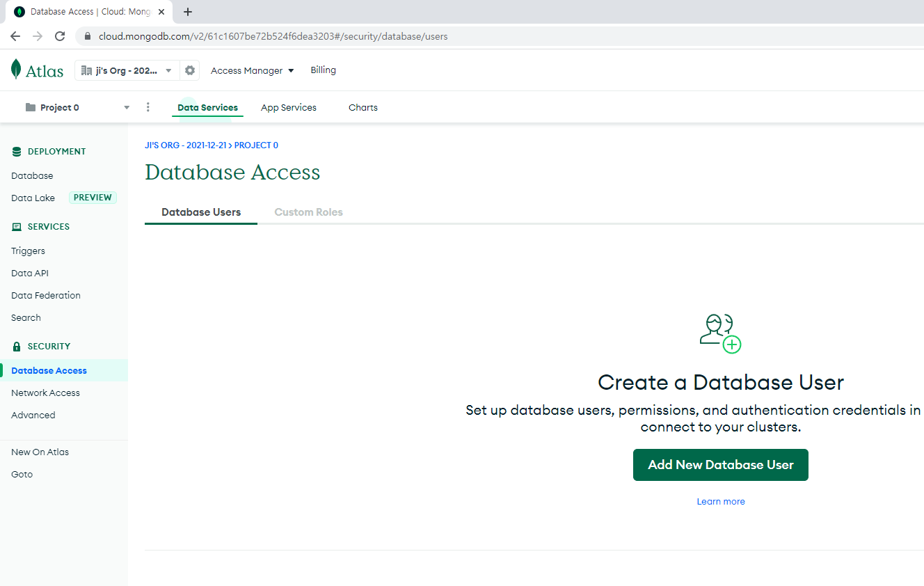
Task: Open Advanced in the sidebar
Action: 33,415
